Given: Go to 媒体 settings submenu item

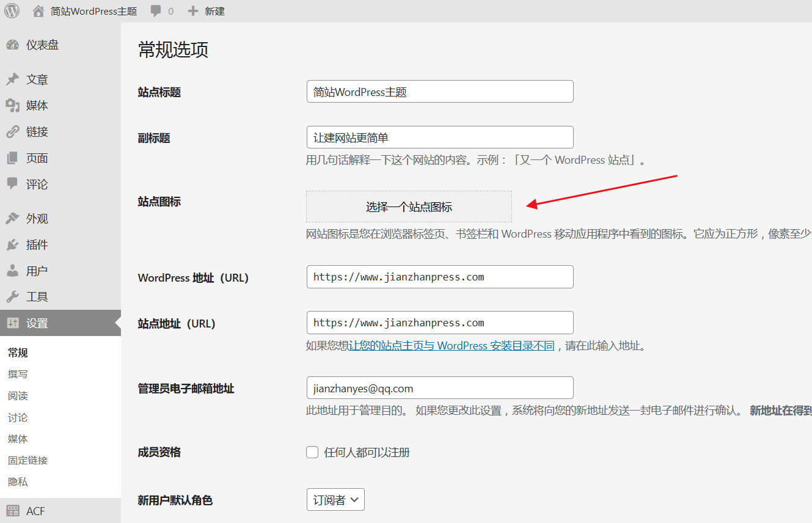Looking at the screenshot, I should [18, 439].
